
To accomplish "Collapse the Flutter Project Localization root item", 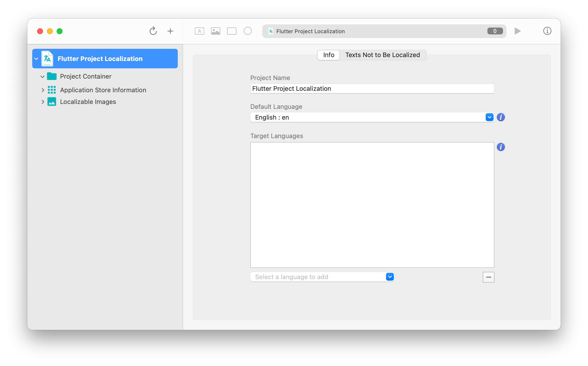I will pos(36,59).
